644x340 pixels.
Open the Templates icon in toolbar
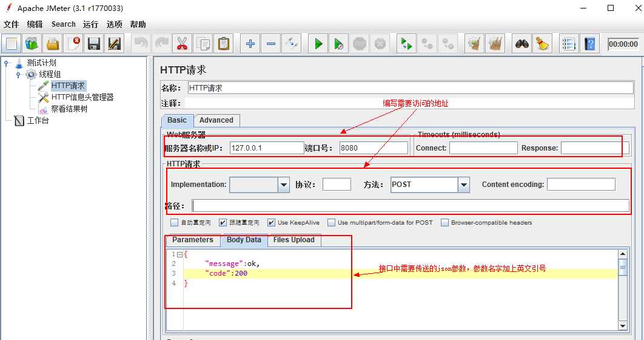click(x=32, y=44)
